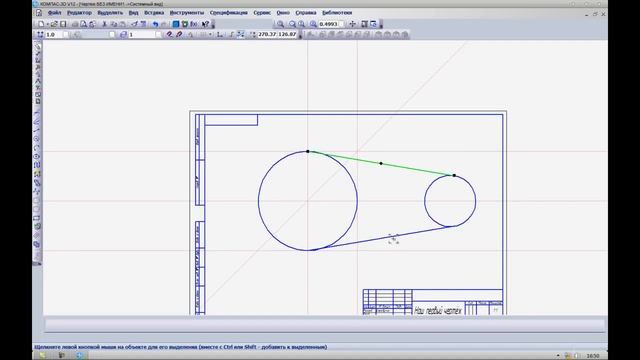Open the zoom scale 0.4993 dropdown arrow
The width and height of the screenshot is (640, 360).
pyautogui.click(x=341, y=24)
